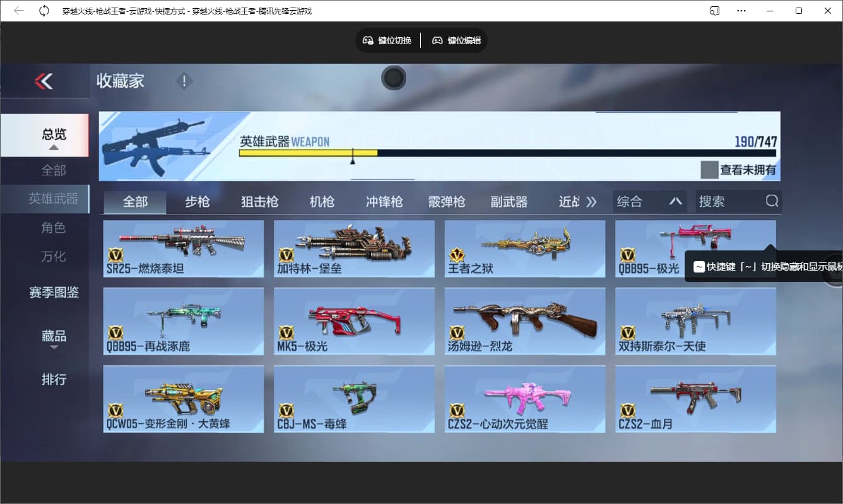Screen dimensions: 843x504
Task: Open the 汤姆逊-烈龙 weapon card
Action: (525, 321)
